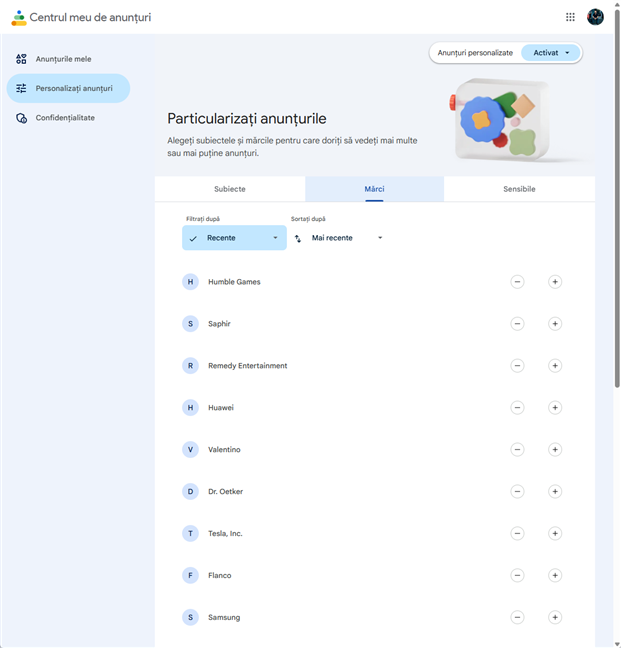The image size is (621, 648).
Task: Expand the Recente filter dropdown
Action: coord(234,238)
